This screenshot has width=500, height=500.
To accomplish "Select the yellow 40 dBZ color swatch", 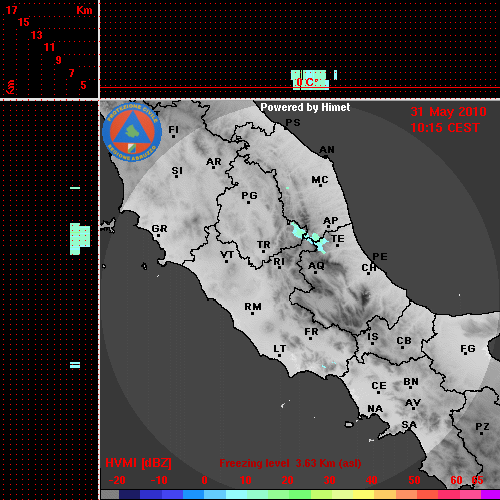I will pos(363,494).
